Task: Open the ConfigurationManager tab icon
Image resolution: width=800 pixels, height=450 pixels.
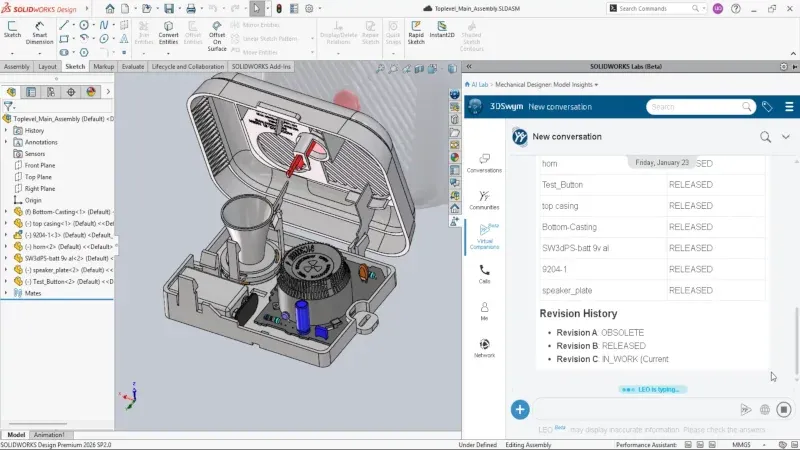Action: coord(51,92)
